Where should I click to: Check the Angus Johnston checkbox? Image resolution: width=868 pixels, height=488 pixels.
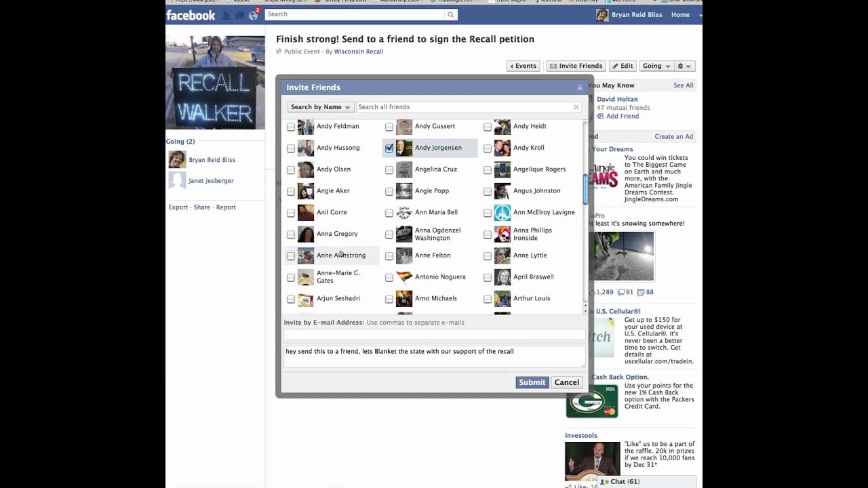tap(488, 192)
